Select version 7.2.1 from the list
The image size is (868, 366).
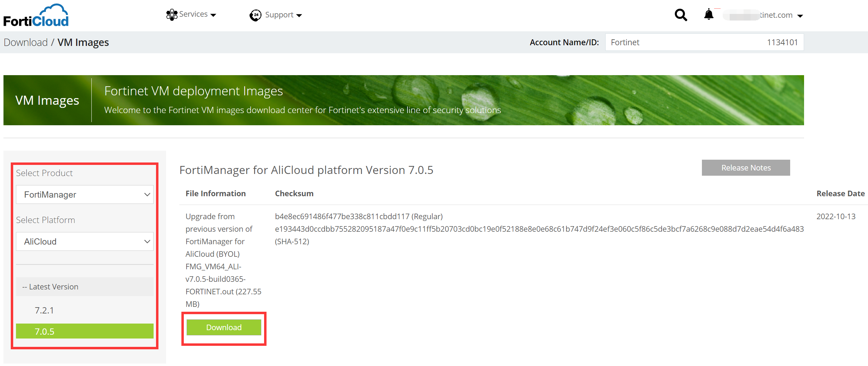pyautogui.click(x=44, y=310)
